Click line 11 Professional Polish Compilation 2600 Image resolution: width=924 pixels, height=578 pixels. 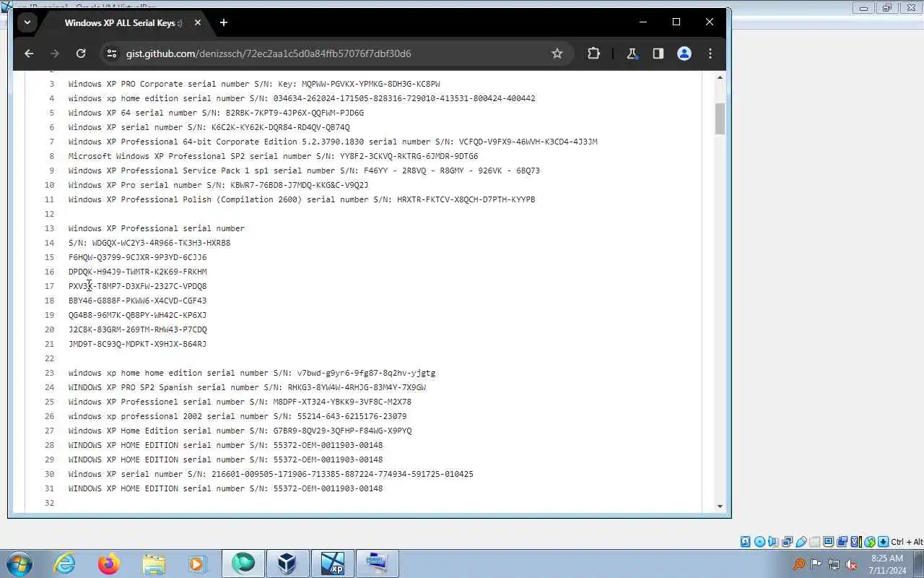click(302, 199)
